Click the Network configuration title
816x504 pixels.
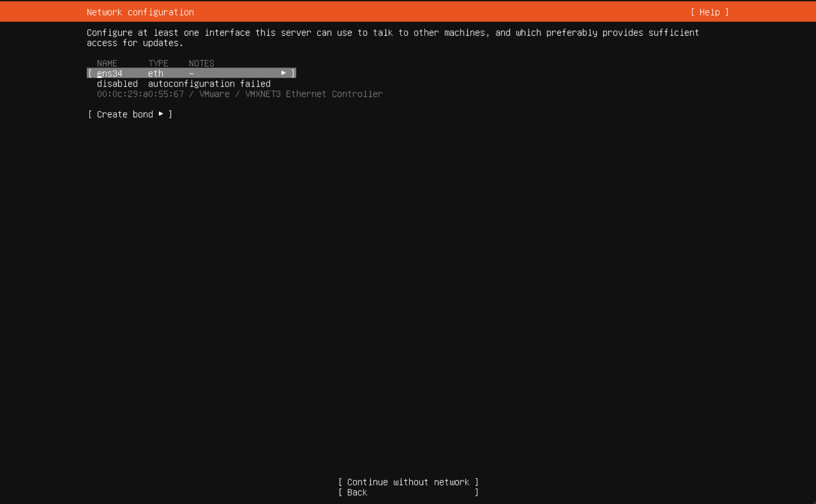(140, 12)
